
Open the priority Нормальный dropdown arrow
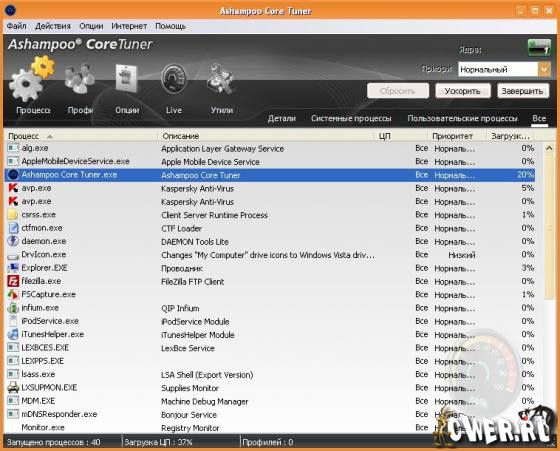(544, 69)
